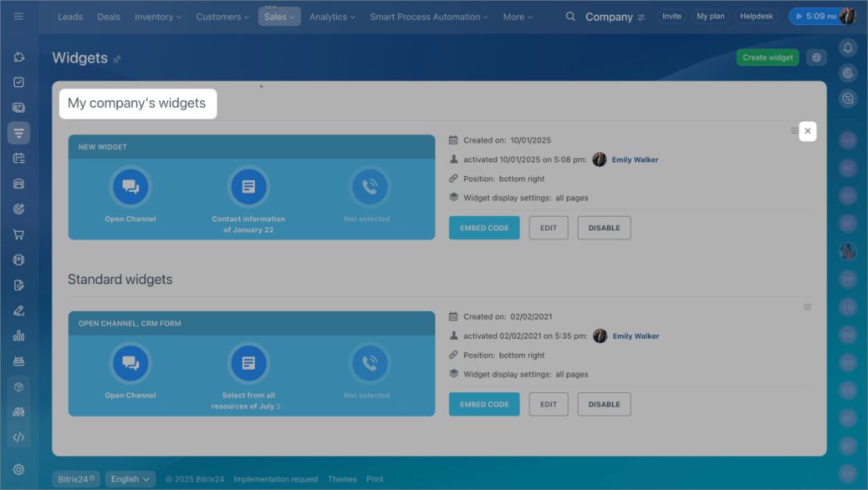Click the 5:09 PM time tracker
Screen dimensions: 868x490
pos(815,16)
